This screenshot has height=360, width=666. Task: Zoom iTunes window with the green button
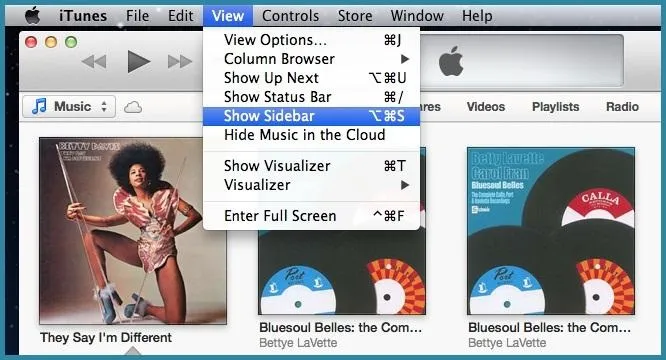(71, 42)
